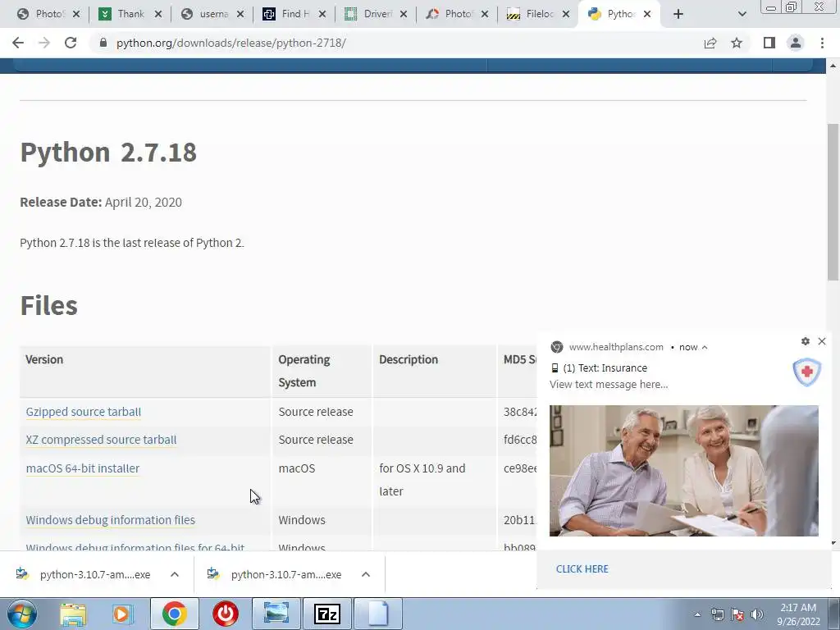
Task: Go back using the browser back arrow
Action: coord(18,43)
